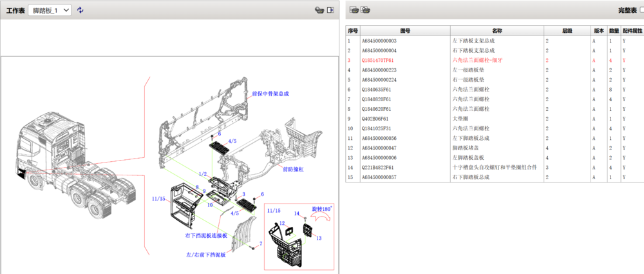The width and height of the screenshot is (644, 274).
Task: Select part number A684500000003
Action: point(379,41)
